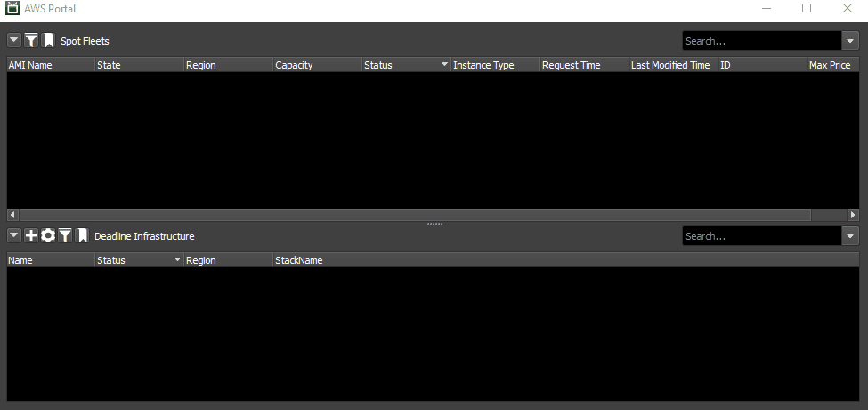Focus the Deadline Infrastructure search field
The height and width of the screenshot is (410, 868).
pos(762,236)
